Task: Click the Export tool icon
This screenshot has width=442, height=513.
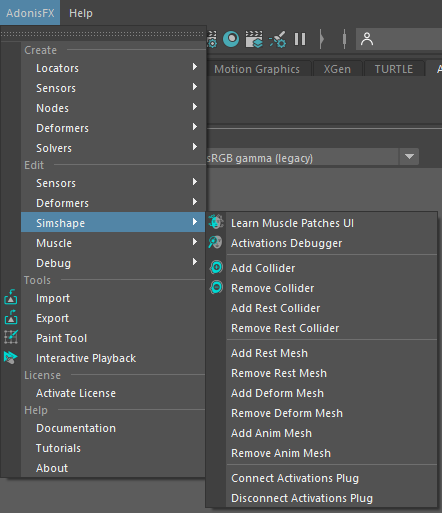Action: click(x=11, y=317)
